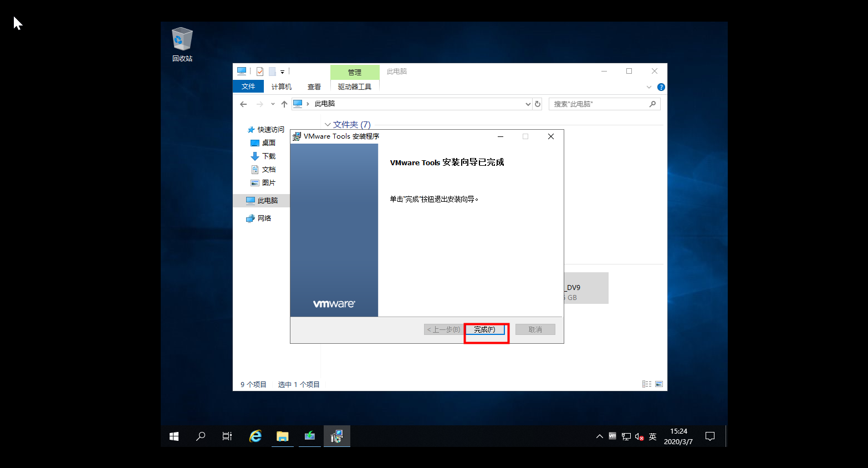This screenshot has height=468, width=868.
Task: Select the DV9 drive tile in Explorer
Action: [586, 288]
